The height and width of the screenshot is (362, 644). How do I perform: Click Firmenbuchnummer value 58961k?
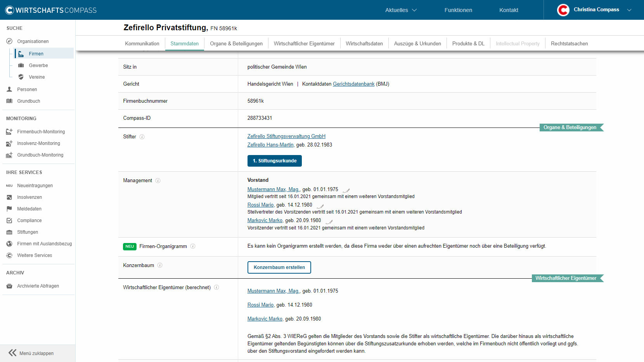[x=256, y=101]
